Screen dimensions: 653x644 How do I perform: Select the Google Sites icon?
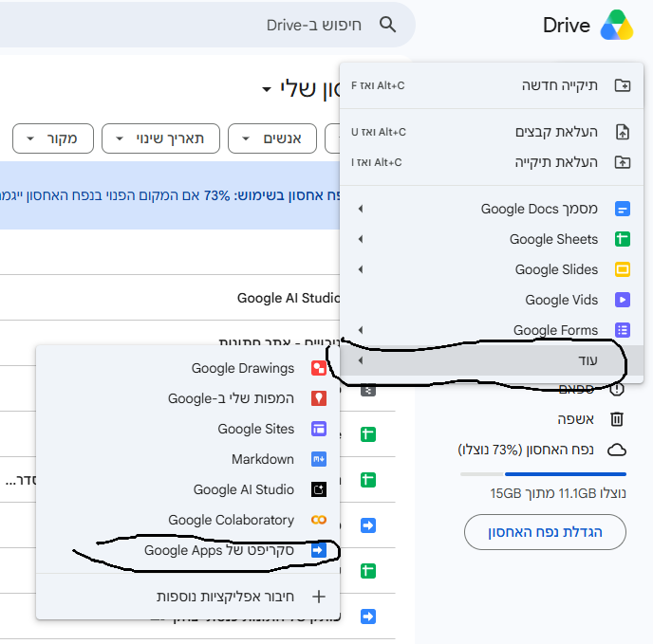(319, 429)
